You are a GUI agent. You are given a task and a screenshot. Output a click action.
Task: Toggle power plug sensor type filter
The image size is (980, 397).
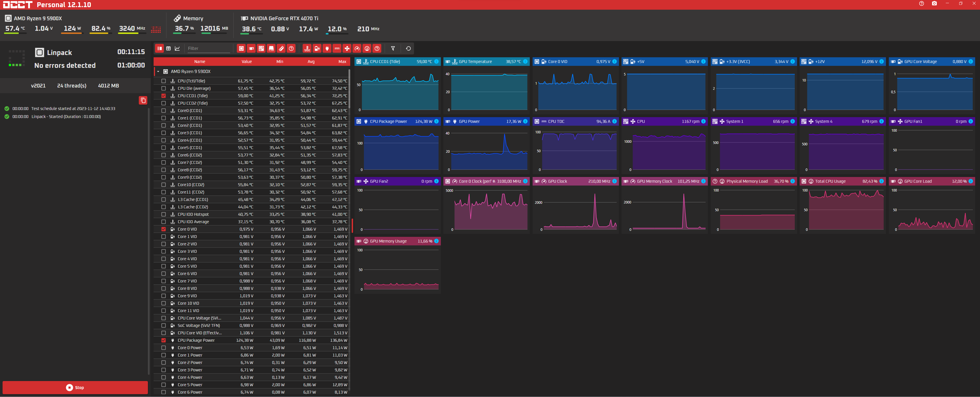tap(327, 48)
